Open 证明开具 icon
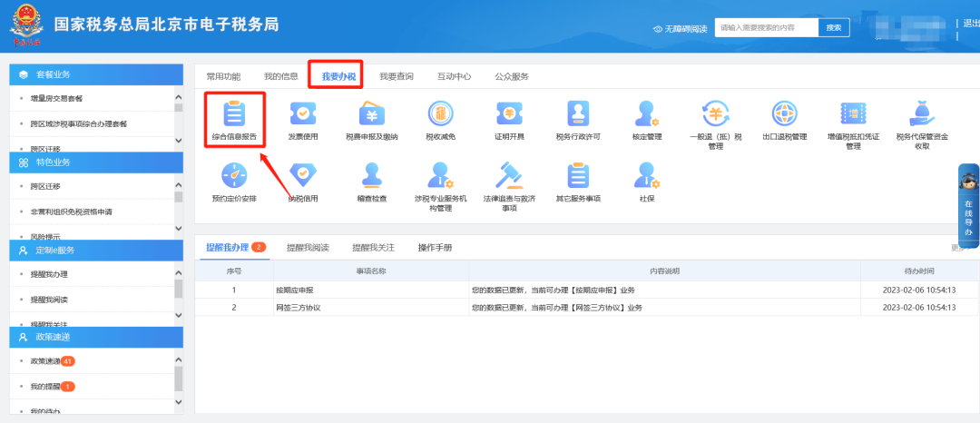The image size is (980, 423). point(509,114)
